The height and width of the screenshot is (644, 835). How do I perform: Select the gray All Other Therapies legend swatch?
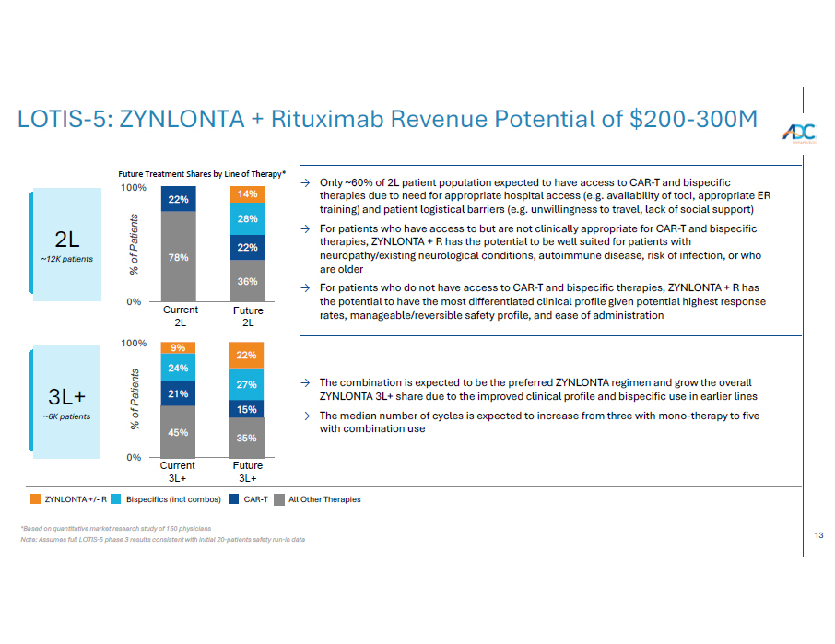pos(279,499)
